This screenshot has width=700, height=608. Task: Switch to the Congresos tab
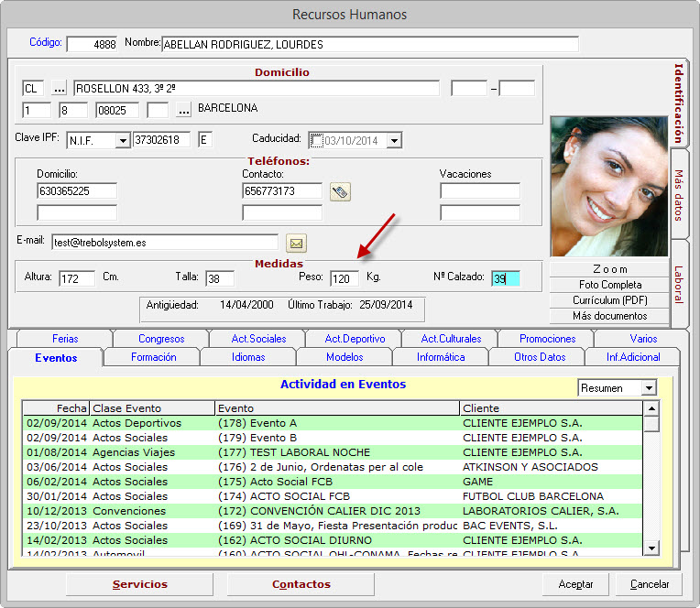click(x=161, y=339)
